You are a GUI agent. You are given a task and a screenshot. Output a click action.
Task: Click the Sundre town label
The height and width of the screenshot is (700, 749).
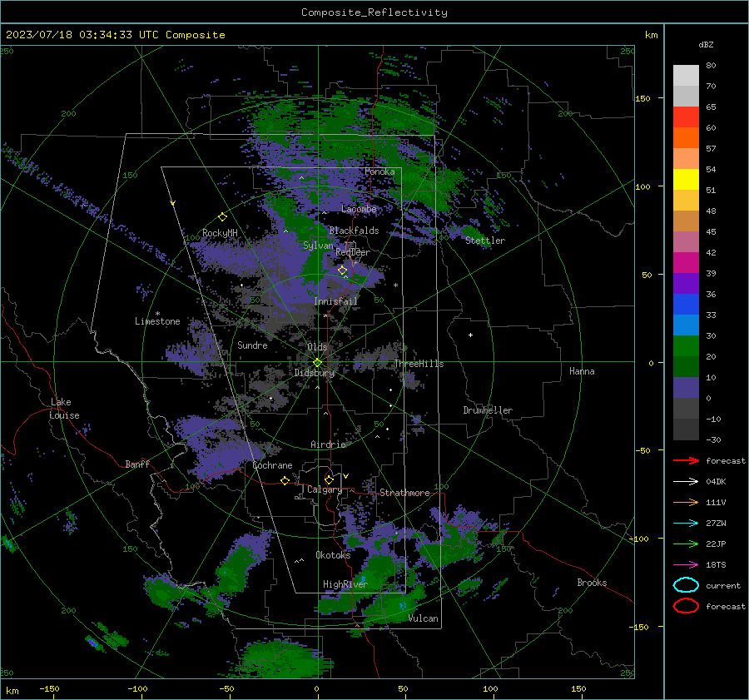(x=252, y=345)
